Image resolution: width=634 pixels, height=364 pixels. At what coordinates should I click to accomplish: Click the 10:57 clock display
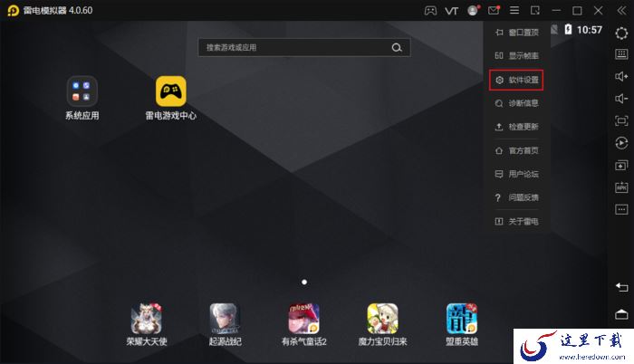tap(589, 30)
